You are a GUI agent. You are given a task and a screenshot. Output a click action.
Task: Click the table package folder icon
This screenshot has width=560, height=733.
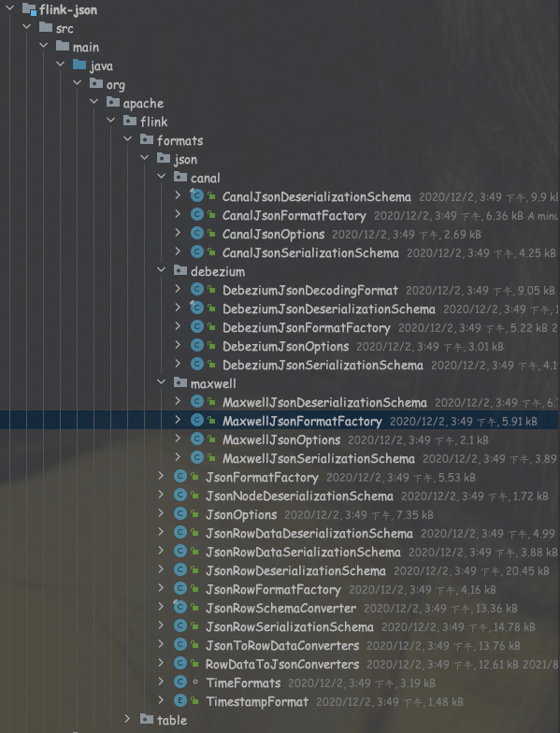[147, 719]
